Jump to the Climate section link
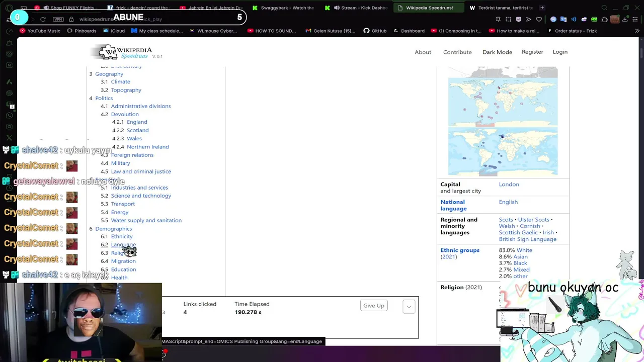The width and height of the screenshot is (644, 362). (x=121, y=81)
